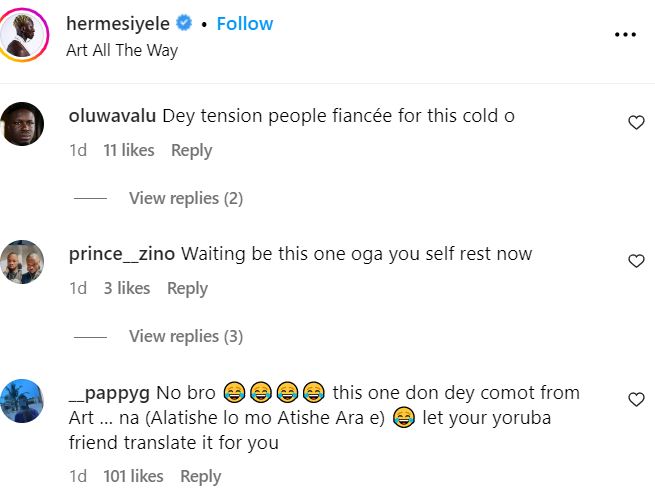655x496 pixels.
Task: Open hermesiyele's profile picture
Action: 24,35
